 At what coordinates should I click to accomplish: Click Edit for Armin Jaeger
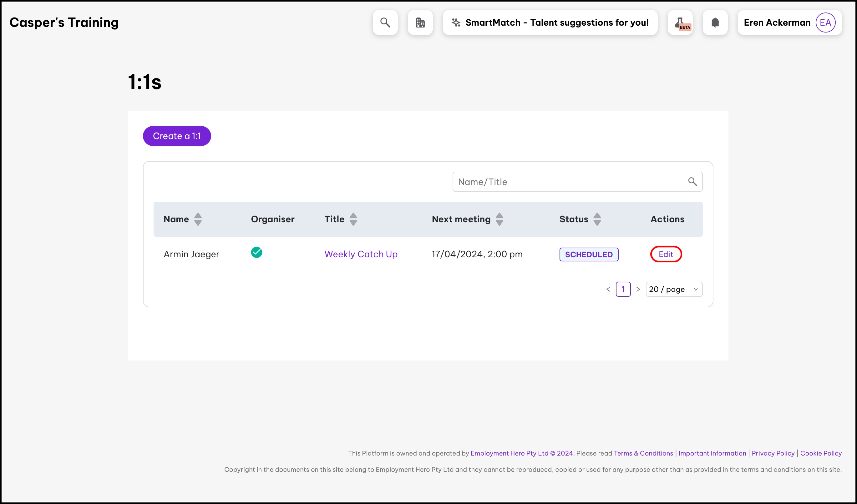point(666,254)
